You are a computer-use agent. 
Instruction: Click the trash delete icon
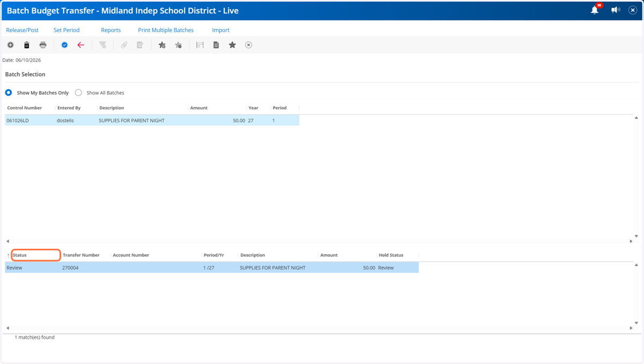[26, 45]
